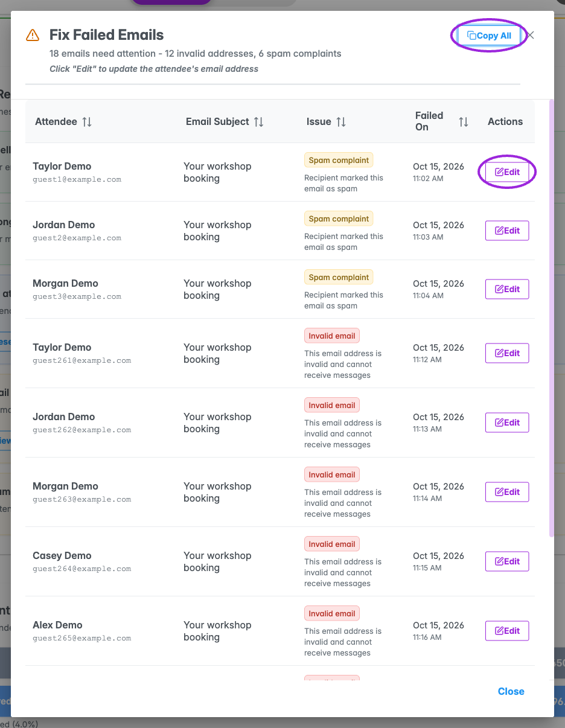Viewport: 565px width, 728px height.
Task: Click the 11:12 AM failed time
Action: pyautogui.click(x=427, y=360)
